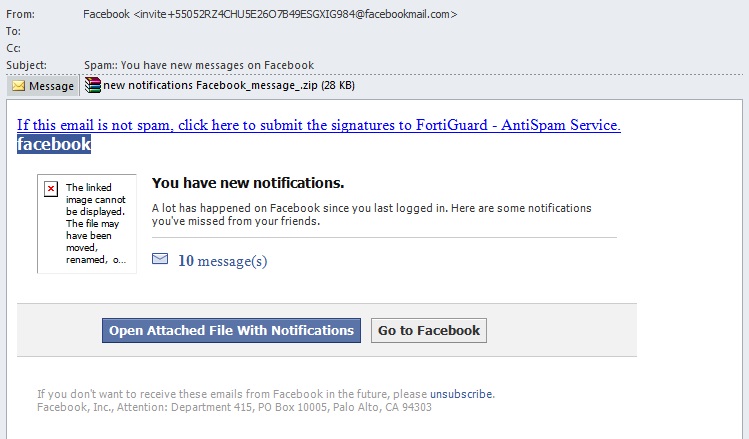
Task: Click the WinRAR zip attachment icon
Action: coord(93,85)
